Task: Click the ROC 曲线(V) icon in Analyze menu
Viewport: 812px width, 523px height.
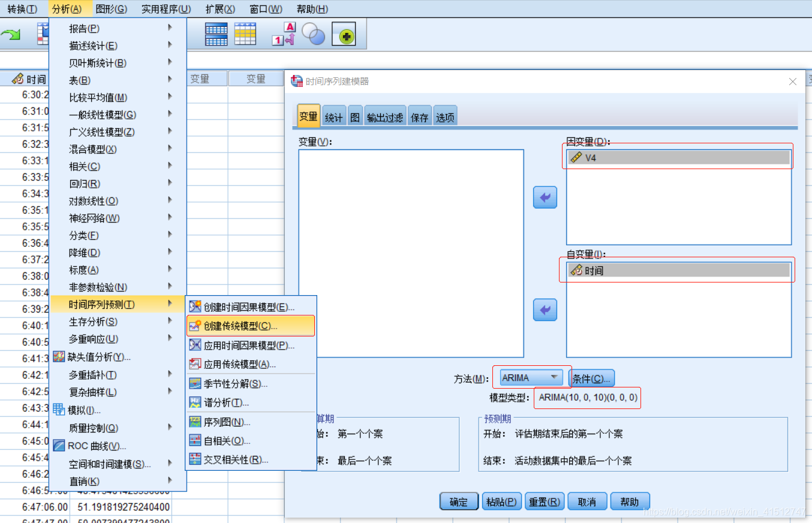Action: 59,446
